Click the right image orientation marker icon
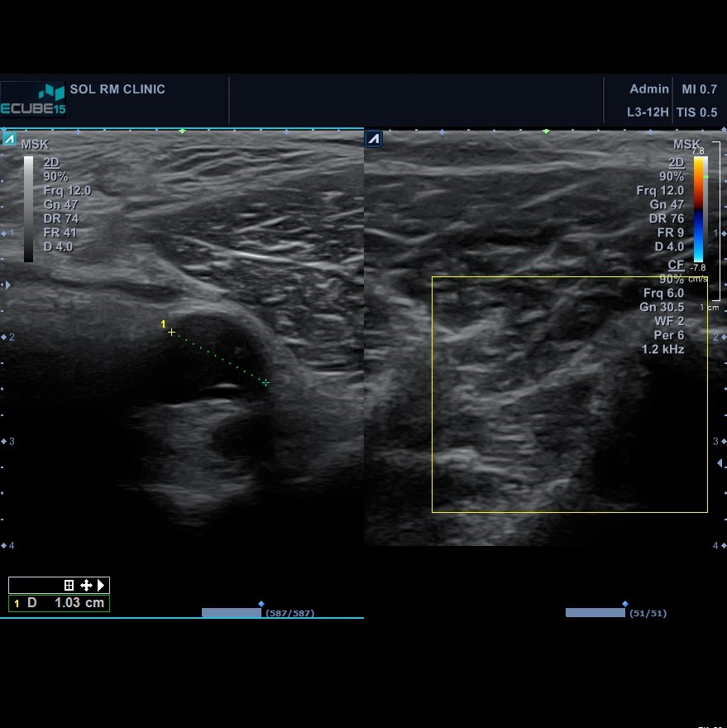The width and height of the screenshot is (727, 728). coord(374,139)
